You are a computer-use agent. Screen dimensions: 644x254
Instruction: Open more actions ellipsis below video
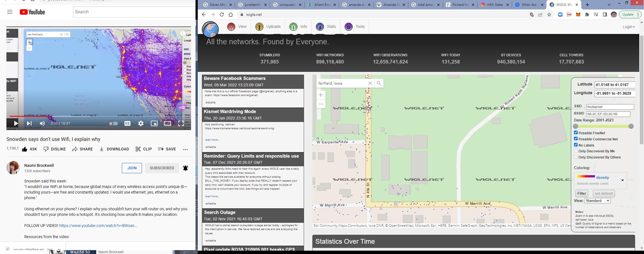point(185,150)
